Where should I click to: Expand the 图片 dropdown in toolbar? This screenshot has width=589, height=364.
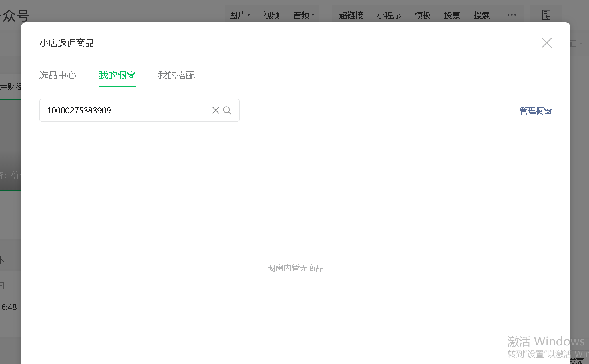click(x=240, y=15)
